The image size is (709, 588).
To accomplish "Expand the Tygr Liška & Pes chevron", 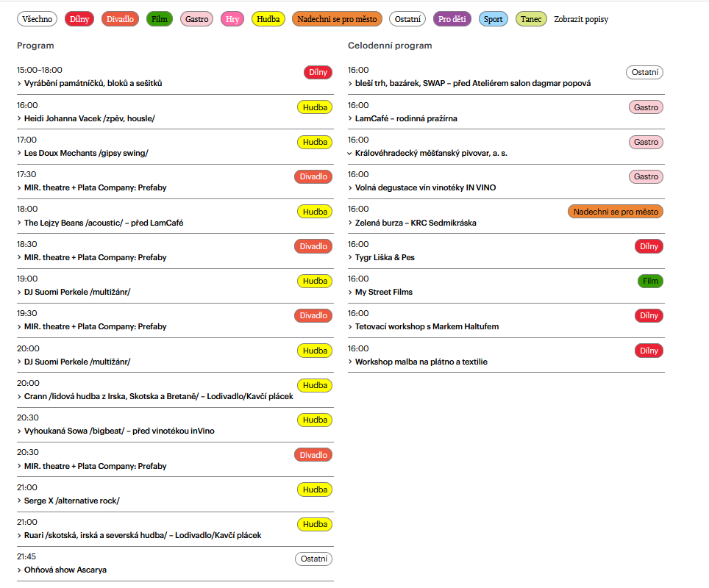I will 350,257.
